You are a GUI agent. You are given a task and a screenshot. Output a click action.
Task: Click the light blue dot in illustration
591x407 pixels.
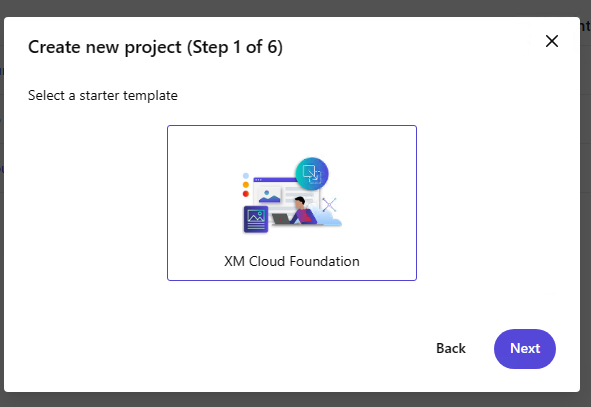click(x=246, y=176)
